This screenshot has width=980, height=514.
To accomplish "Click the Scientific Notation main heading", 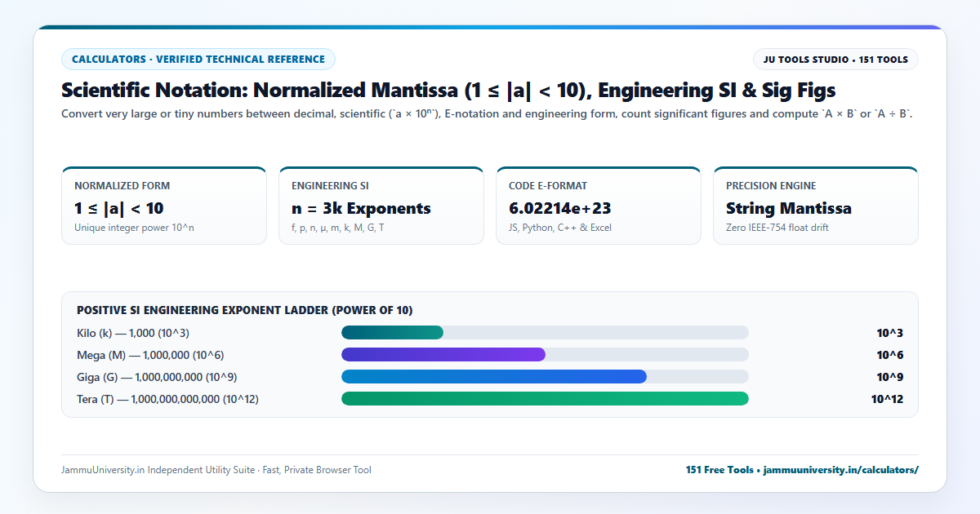I will pyautogui.click(x=448, y=90).
